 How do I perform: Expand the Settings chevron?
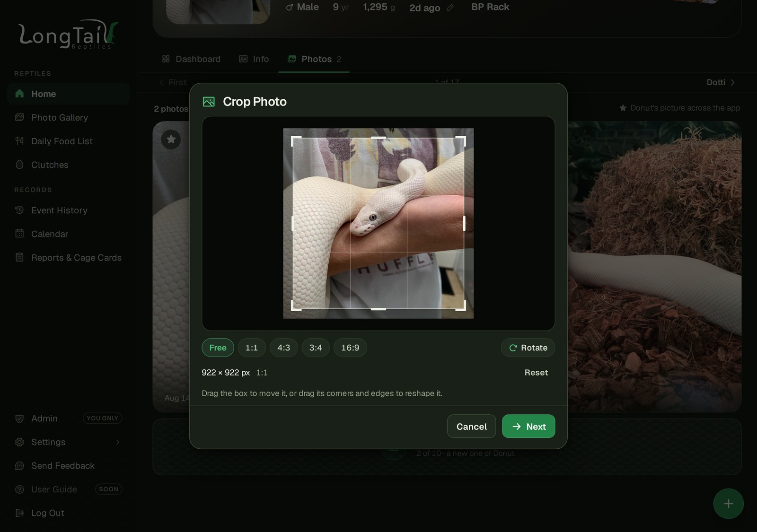pyautogui.click(x=118, y=442)
